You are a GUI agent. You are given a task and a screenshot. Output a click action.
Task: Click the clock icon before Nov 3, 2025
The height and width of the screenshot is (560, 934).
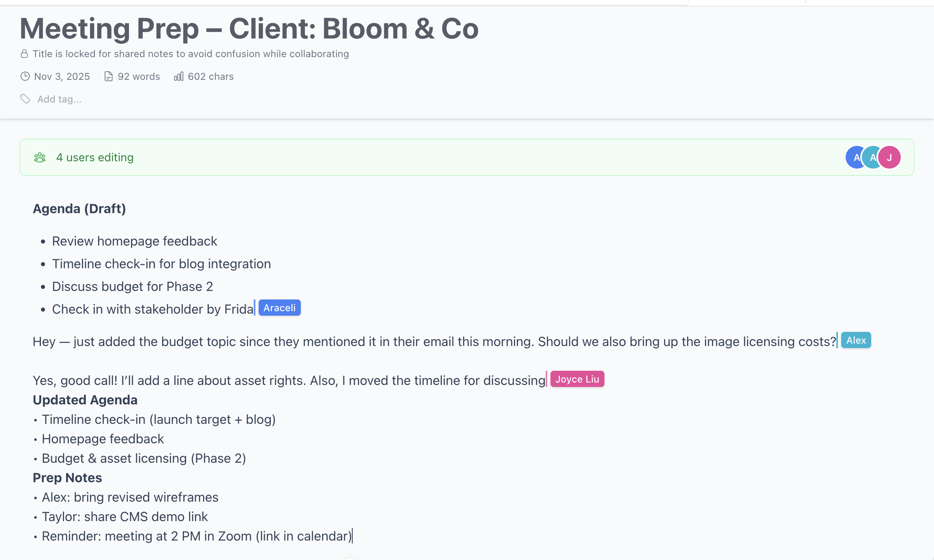25,76
